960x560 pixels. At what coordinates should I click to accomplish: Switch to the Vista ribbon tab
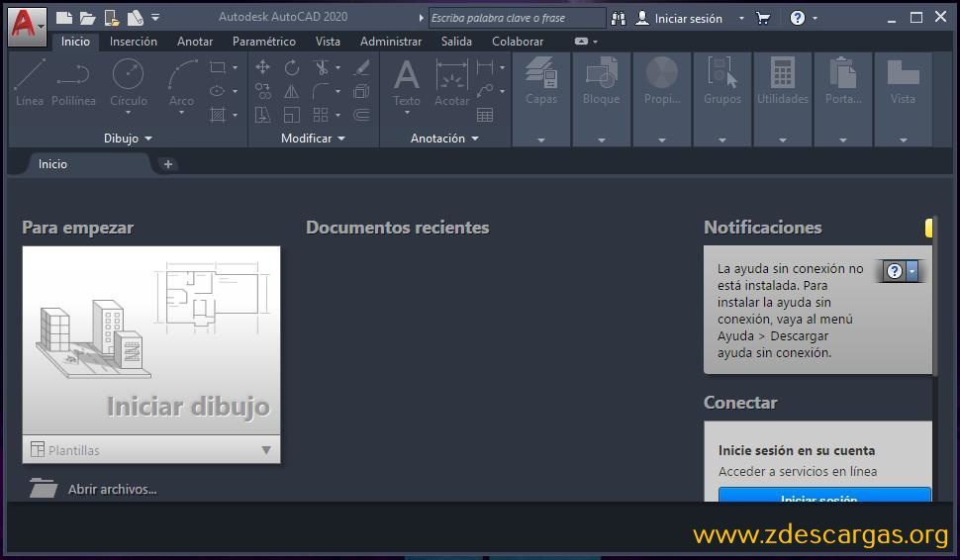click(328, 42)
